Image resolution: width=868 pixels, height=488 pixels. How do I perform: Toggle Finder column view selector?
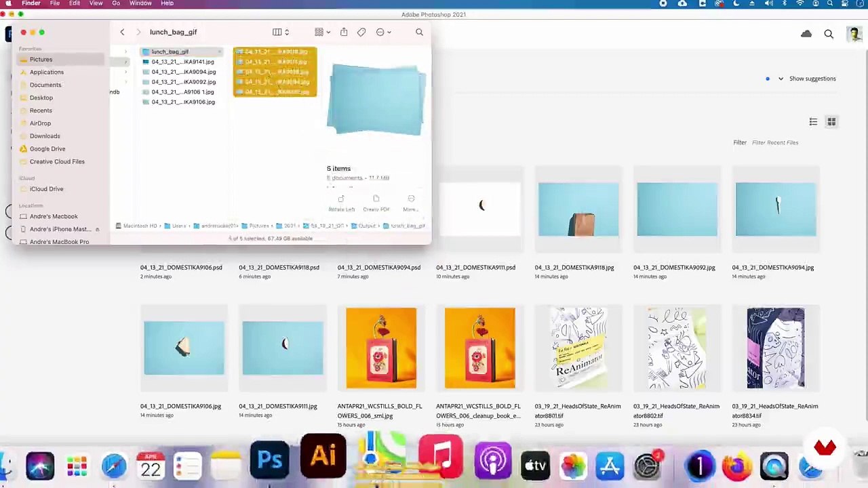[x=281, y=32]
